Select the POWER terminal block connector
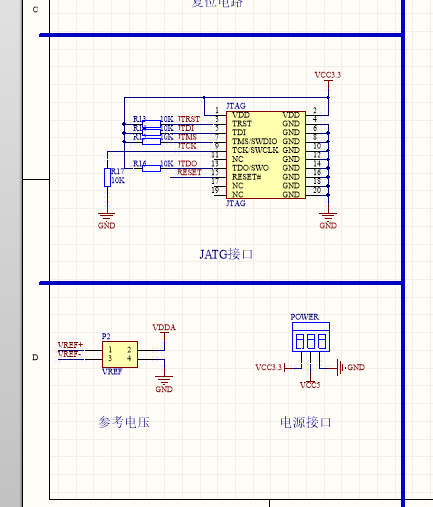 (311, 337)
